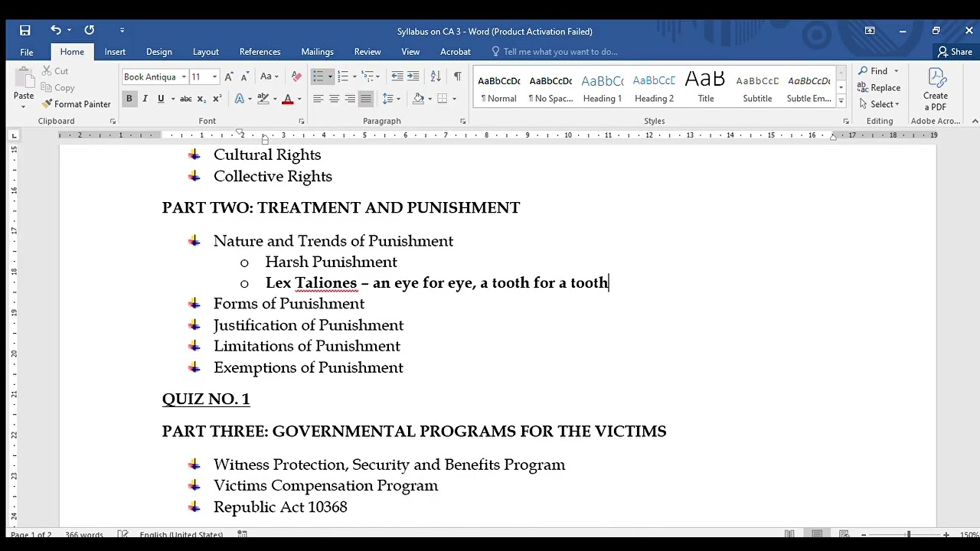Decrease the paragraph indent

click(397, 77)
